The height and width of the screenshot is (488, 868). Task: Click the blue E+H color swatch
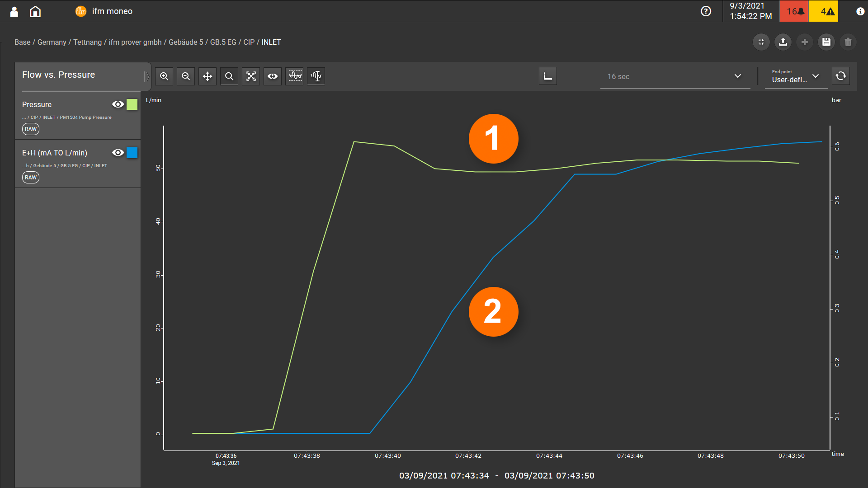click(132, 153)
